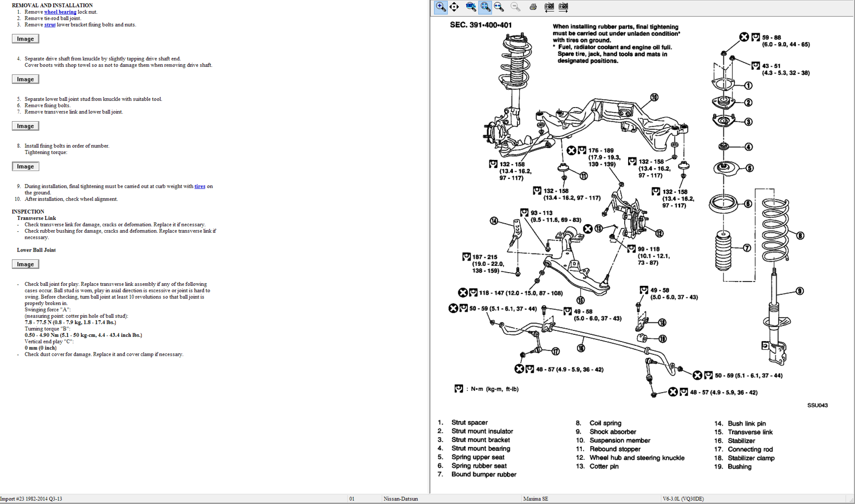The width and height of the screenshot is (855, 504).
Task: Click Image button under step 3
Action: (25, 39)
